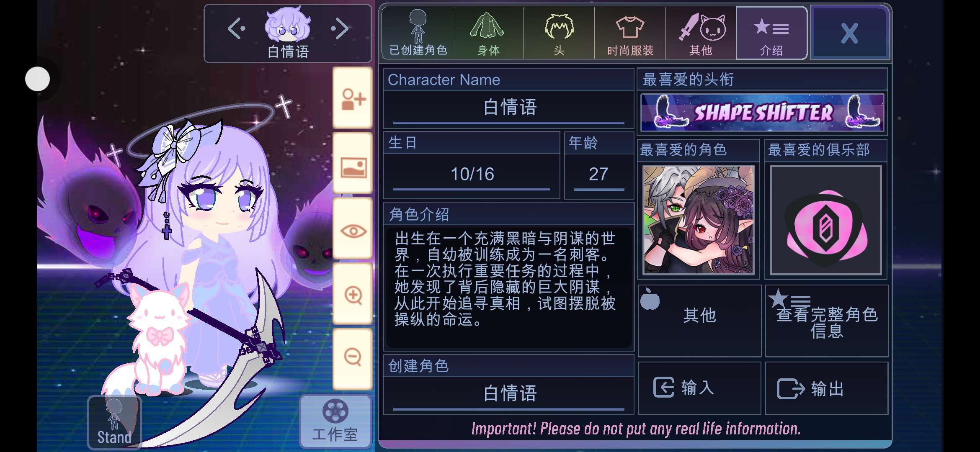Switch to the 已创建角色 tab
The image size is (980, 452).
418,33
